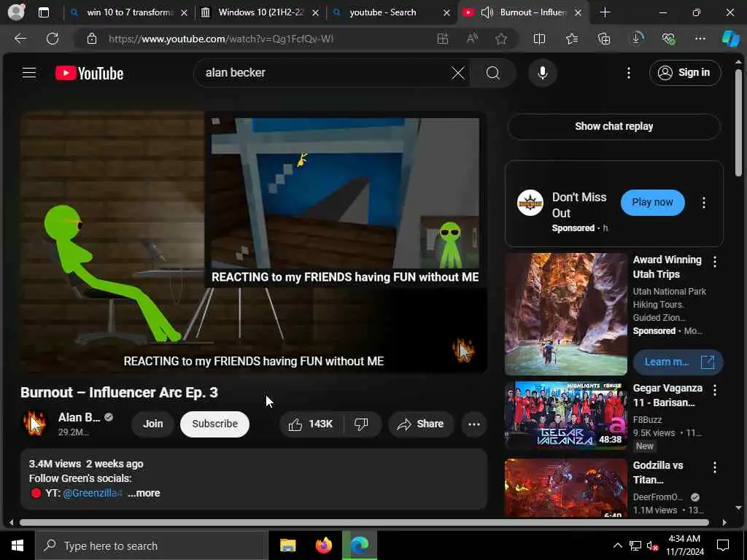Open the Gegar Vaganza video thumbnail
This screenshot has width=747, height=560.
click(565, 415)
